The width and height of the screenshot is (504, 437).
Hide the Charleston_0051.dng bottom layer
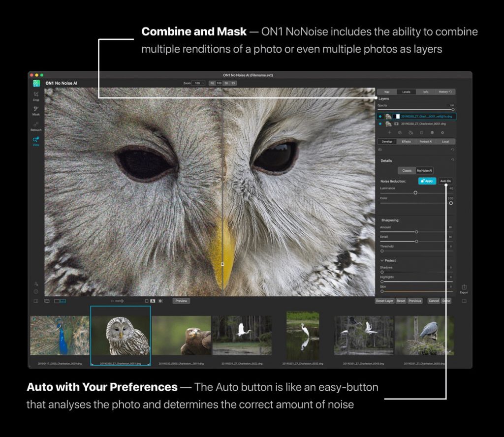380,124
